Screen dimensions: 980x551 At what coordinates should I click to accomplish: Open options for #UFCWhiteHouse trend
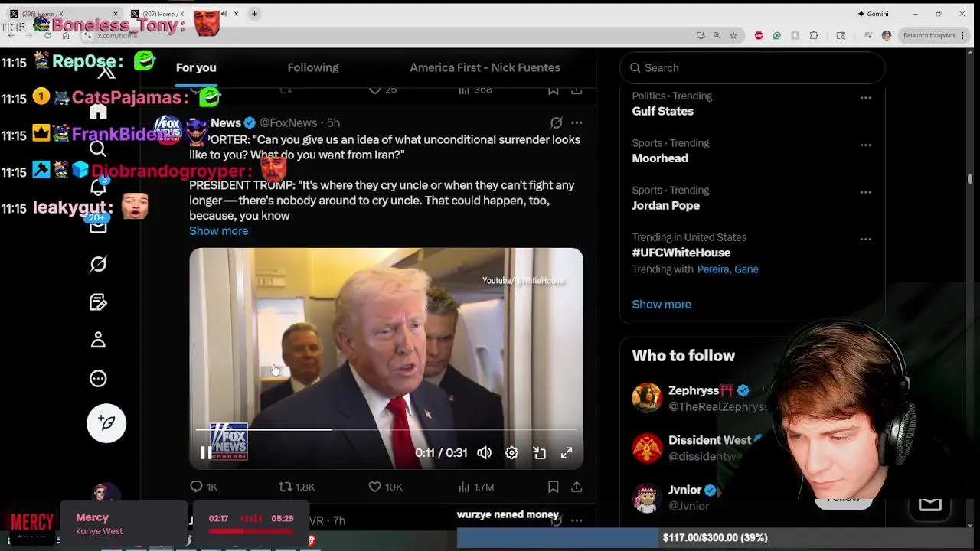866,240
